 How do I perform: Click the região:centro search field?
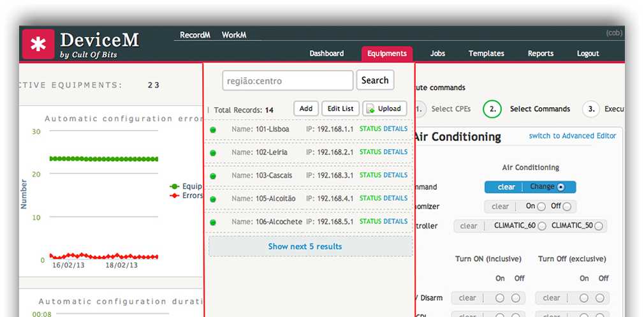288,81
